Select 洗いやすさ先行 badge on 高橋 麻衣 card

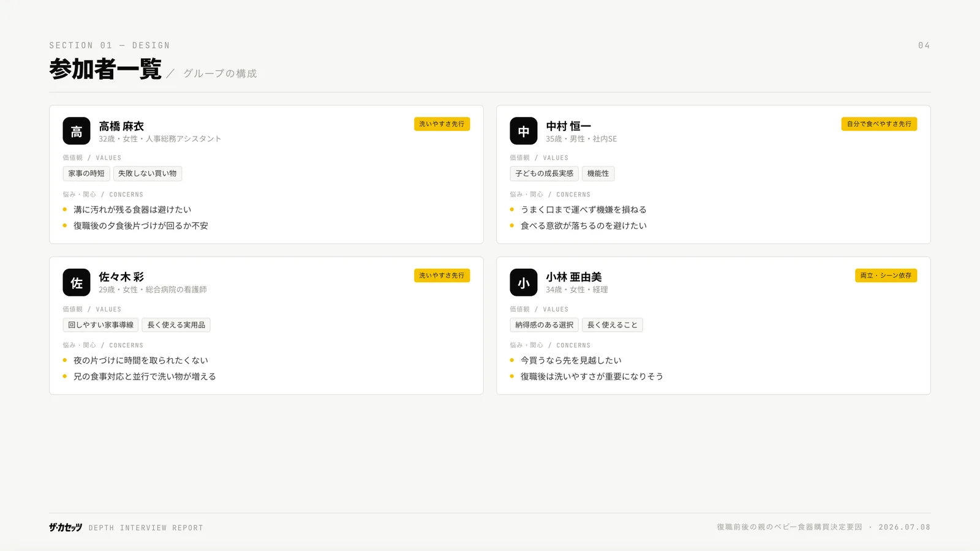442,124
